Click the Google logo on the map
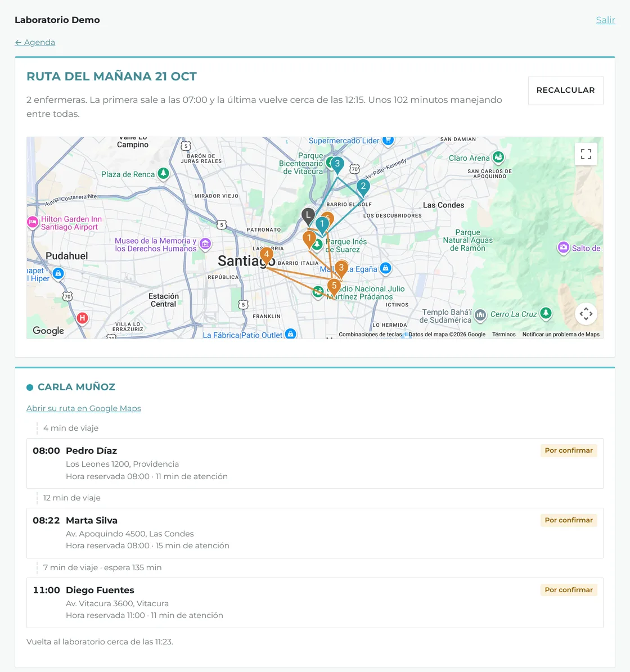This screenshot has width=630, height=672. (48, 331)
